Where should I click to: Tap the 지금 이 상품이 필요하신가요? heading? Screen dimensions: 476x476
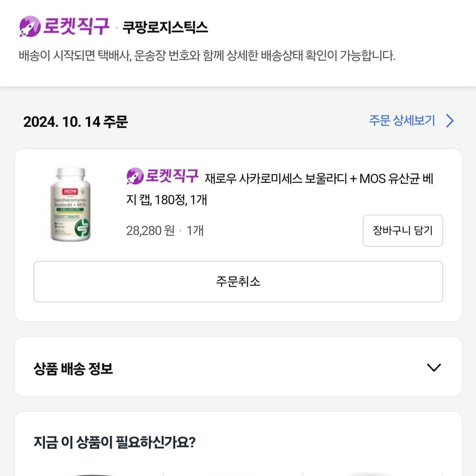pos(114,443)
